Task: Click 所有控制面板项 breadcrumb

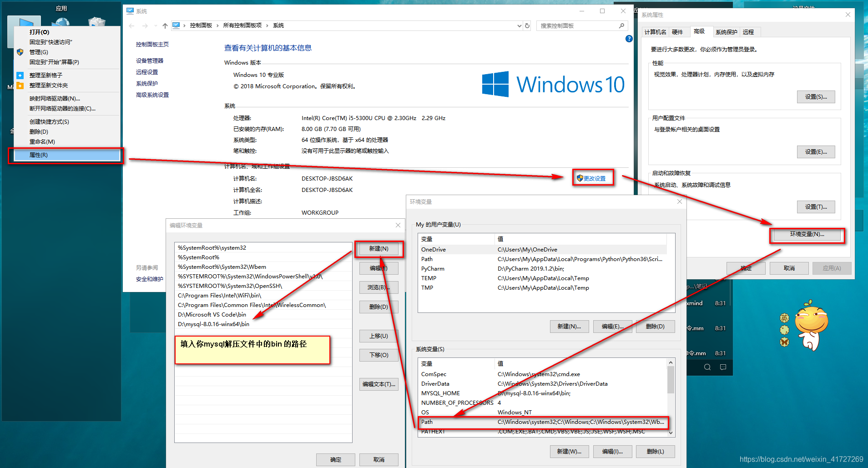Action: click(242, 25)
